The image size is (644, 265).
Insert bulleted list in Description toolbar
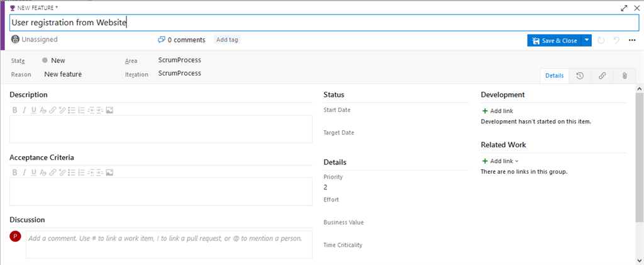71,110
